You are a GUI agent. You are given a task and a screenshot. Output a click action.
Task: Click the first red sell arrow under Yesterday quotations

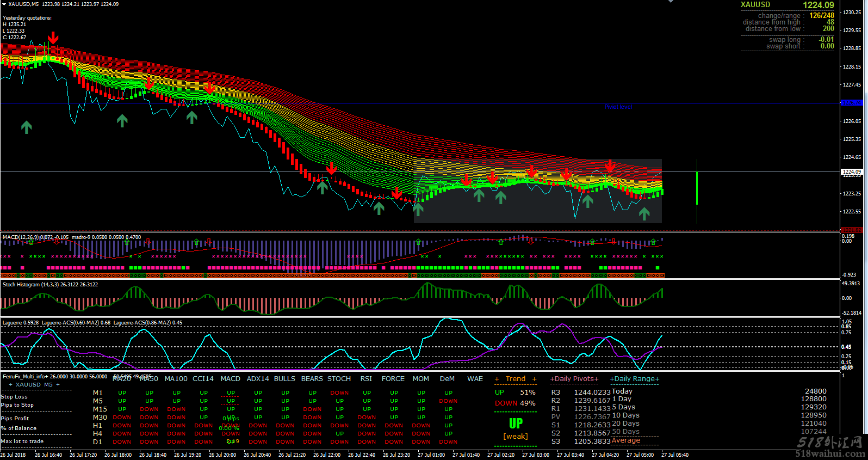point(53,38)
